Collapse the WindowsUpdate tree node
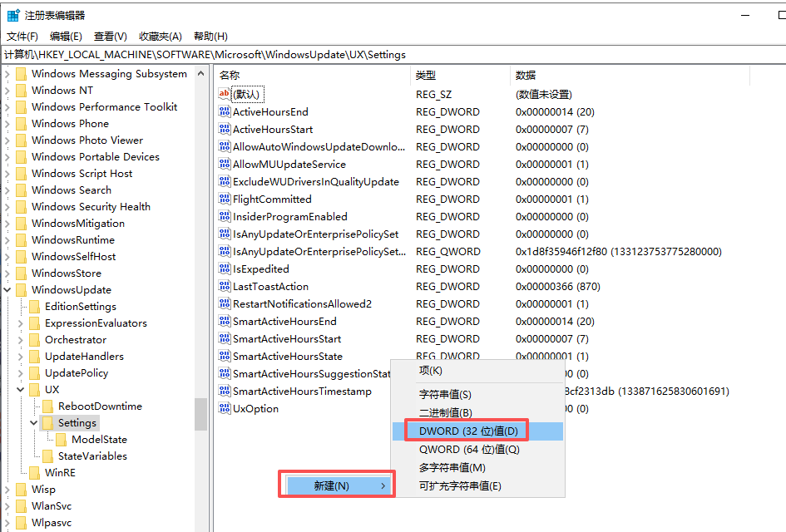Screen dimensions: 786x532 point(7,289)
